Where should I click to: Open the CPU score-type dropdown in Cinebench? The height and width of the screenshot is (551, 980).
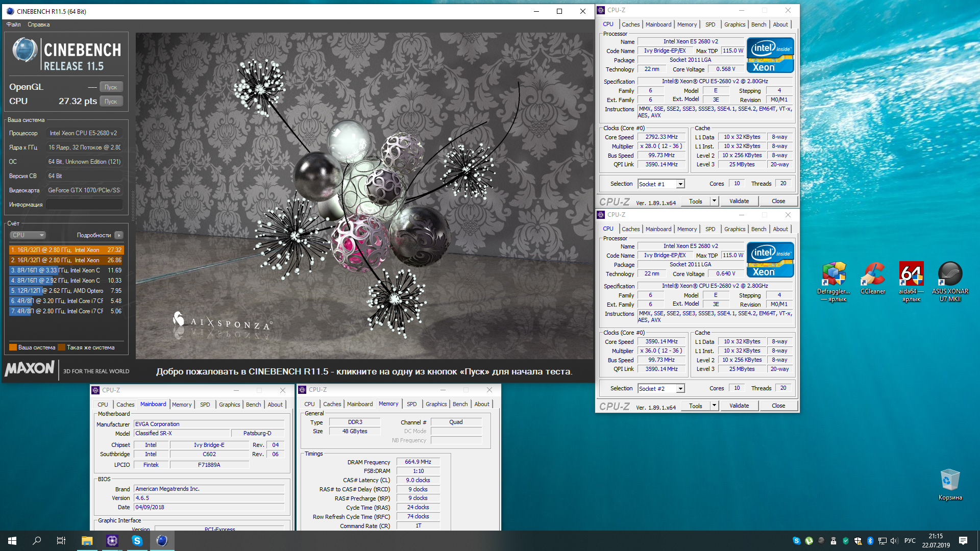[x=28, y=235]
